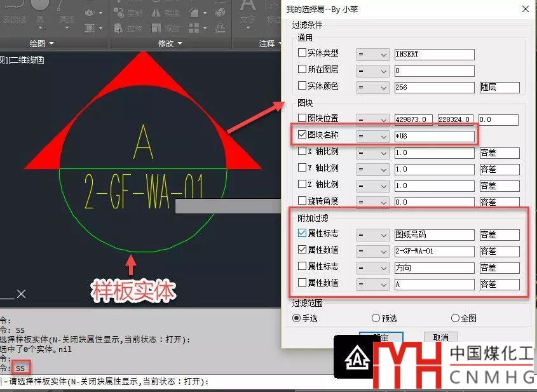Open operator dropdown for 方向 attribute tag

point(372,267)
